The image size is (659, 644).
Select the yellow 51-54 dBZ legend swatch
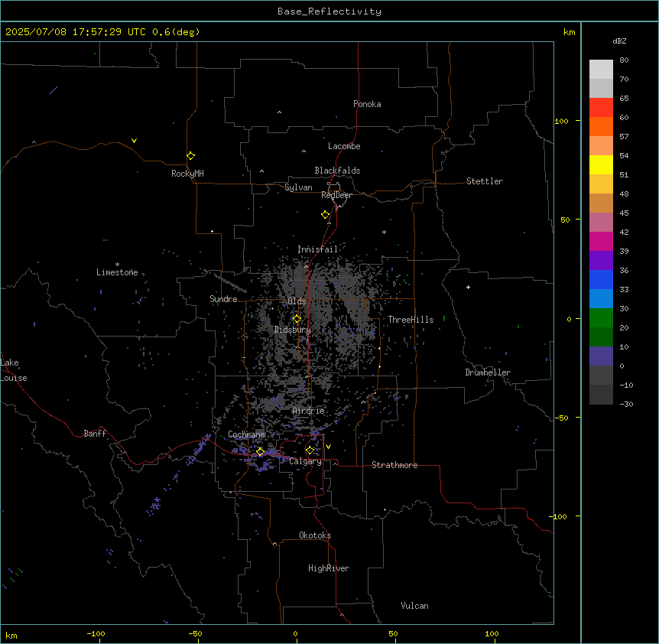click(601, 164)
